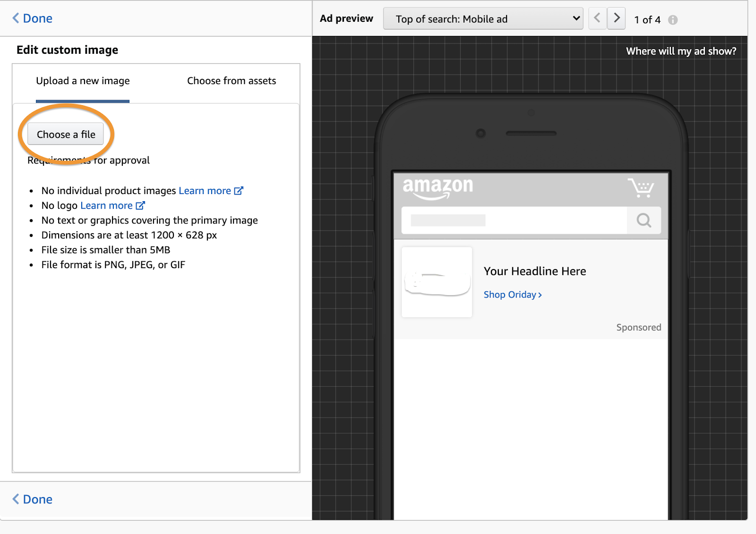Open Learn more link for No logo
Image resolution: width=756 pixels, height=534 pixels.
click(x=106, y=205)
